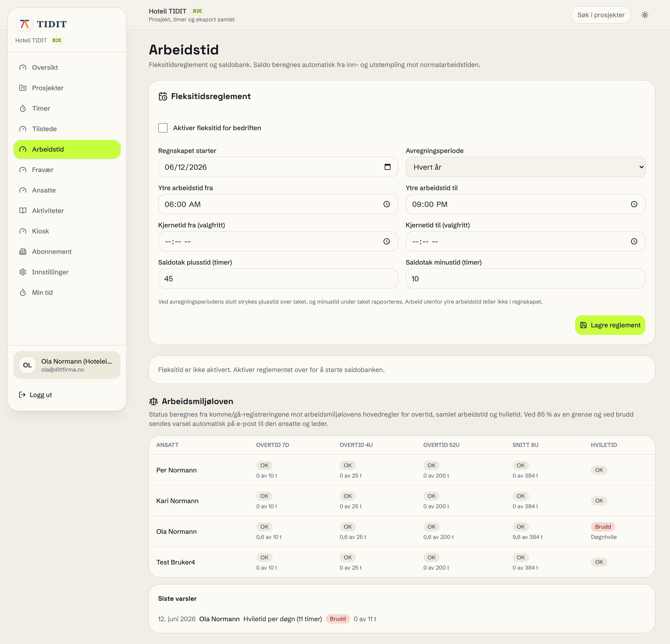Click Per Normann in the table
This screenshot has height=644, width=670.
point(176,470)
